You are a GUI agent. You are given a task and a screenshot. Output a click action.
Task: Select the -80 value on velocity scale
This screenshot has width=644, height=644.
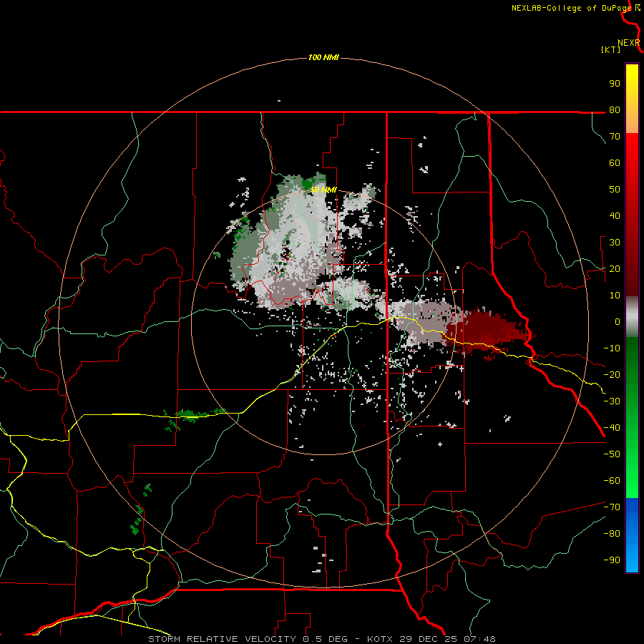tap(612, 534)
